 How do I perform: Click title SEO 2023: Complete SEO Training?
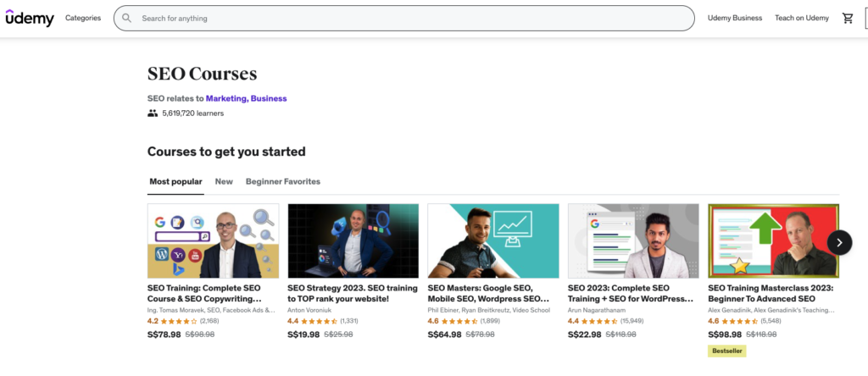[631, 294]
